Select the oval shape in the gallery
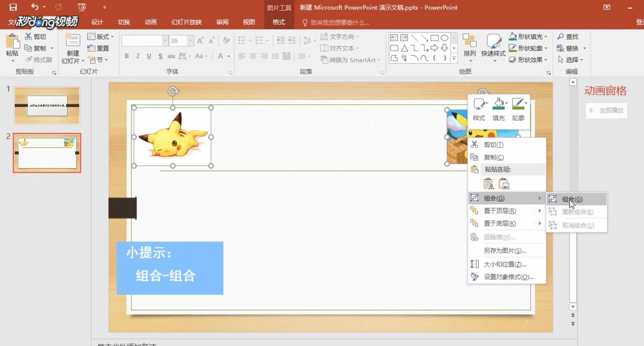The height and width of the screenshot is (346, 644). coord(444,38)
